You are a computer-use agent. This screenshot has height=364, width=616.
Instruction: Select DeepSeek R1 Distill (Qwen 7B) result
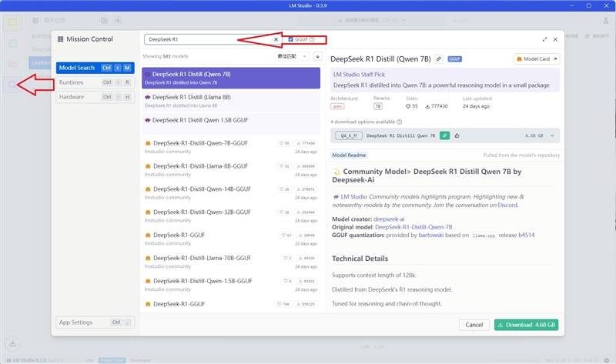click(x=231, y=78)
